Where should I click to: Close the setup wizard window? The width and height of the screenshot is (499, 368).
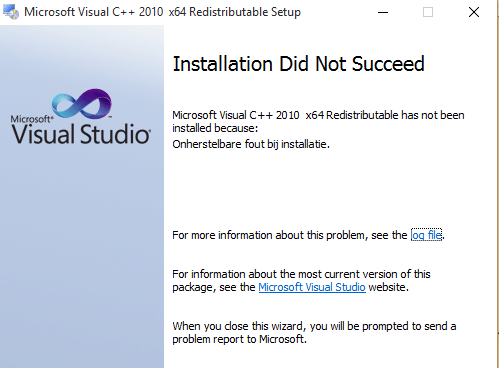pos(474,12)
